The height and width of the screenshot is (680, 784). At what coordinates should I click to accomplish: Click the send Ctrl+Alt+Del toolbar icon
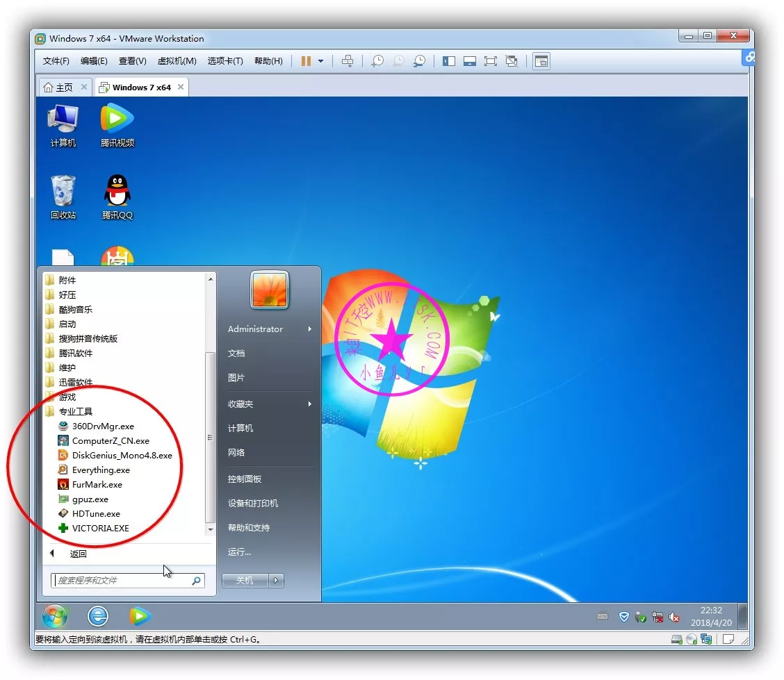(348, 61)
